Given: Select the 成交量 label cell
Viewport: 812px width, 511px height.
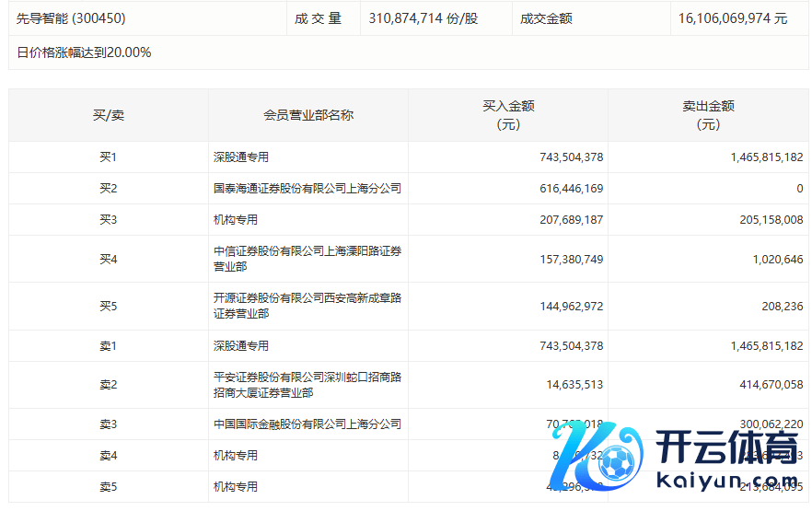Looking at the screenshot, I should pyautogui.click(x=319, y=18).
